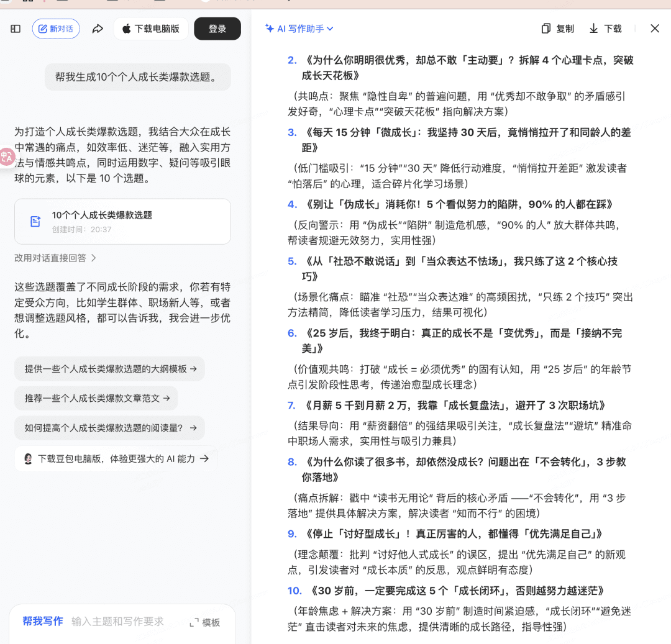
Task: Click the 登录 login button
Action: pyautogui.click(x=217, y=29)
